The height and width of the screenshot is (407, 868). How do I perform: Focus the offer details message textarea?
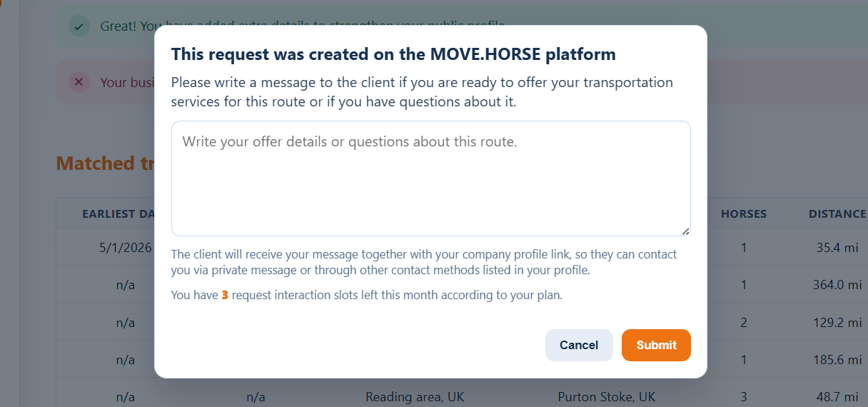(x=431, y=179)
